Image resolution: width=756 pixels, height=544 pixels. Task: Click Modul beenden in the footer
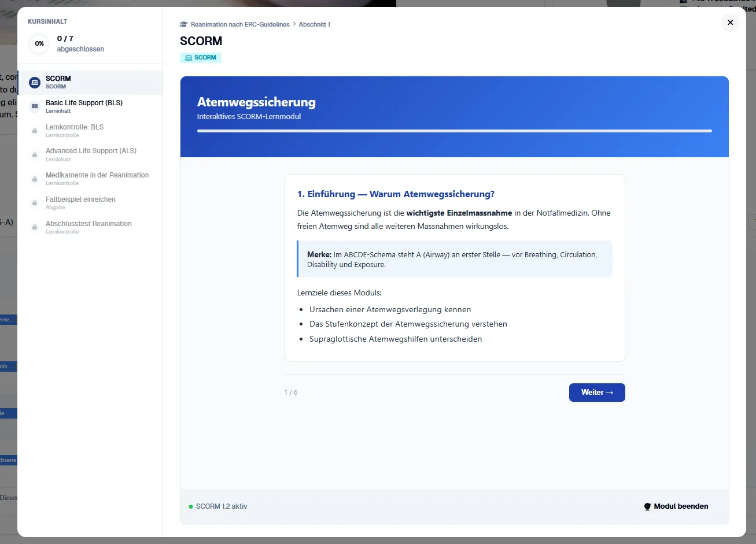(x=681, y=506)
